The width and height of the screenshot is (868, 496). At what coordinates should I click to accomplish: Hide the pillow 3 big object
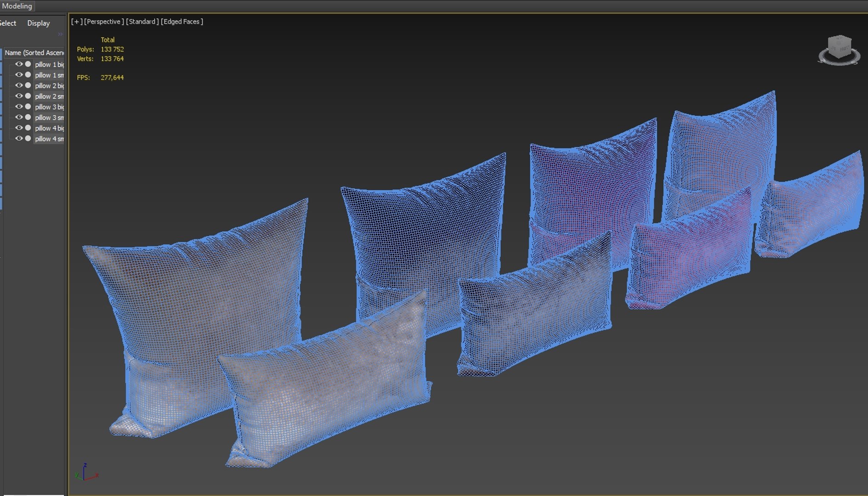(19, 107)
